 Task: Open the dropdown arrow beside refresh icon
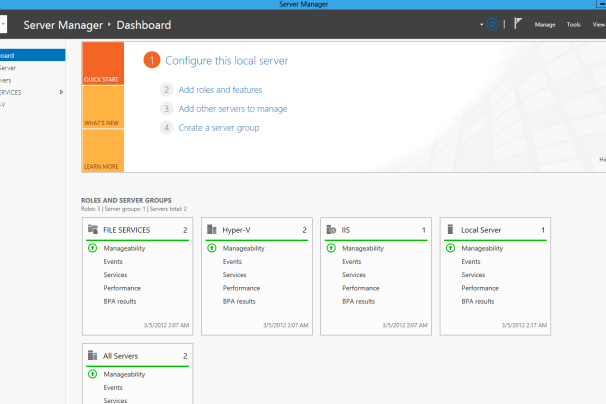pos(482,24)
